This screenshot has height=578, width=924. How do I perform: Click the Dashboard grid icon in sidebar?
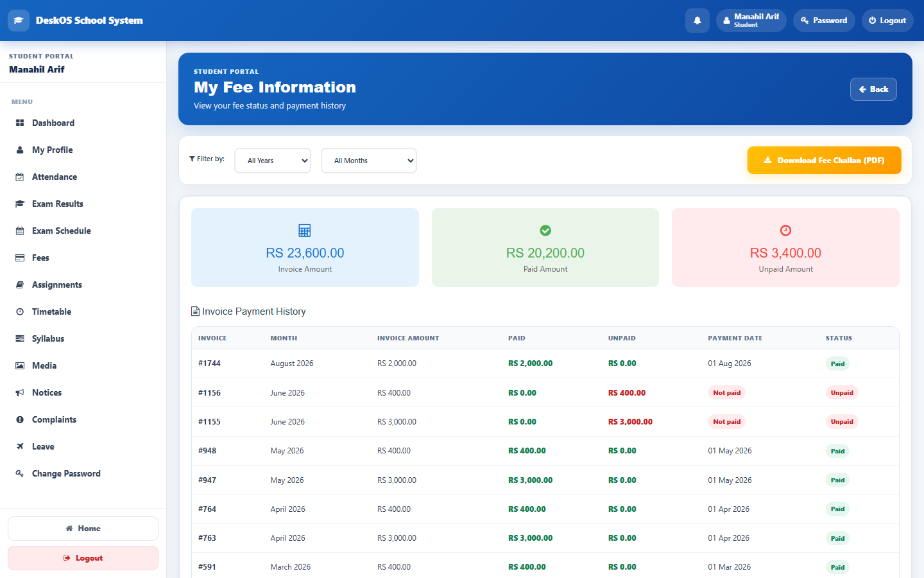(x=20, y=123)
